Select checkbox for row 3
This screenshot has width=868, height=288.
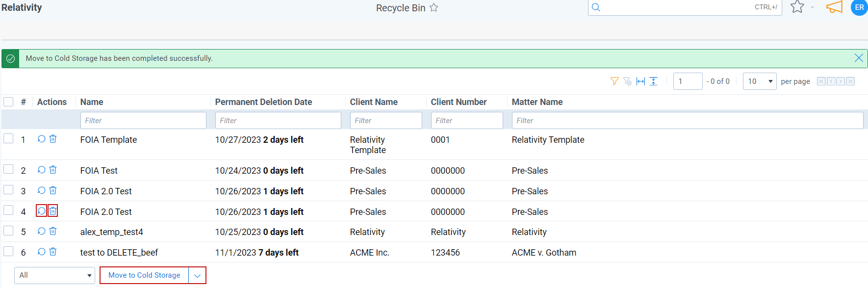tap(8, 190)
